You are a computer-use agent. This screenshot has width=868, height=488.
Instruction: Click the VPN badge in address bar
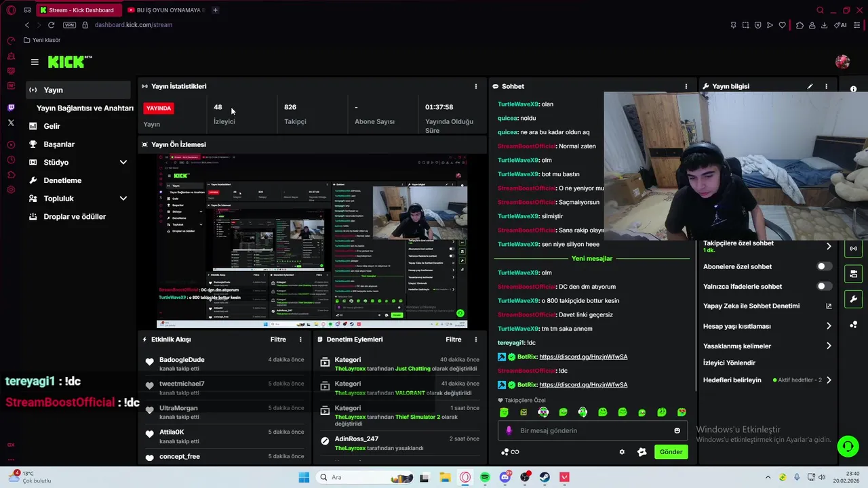click(69, 25)
